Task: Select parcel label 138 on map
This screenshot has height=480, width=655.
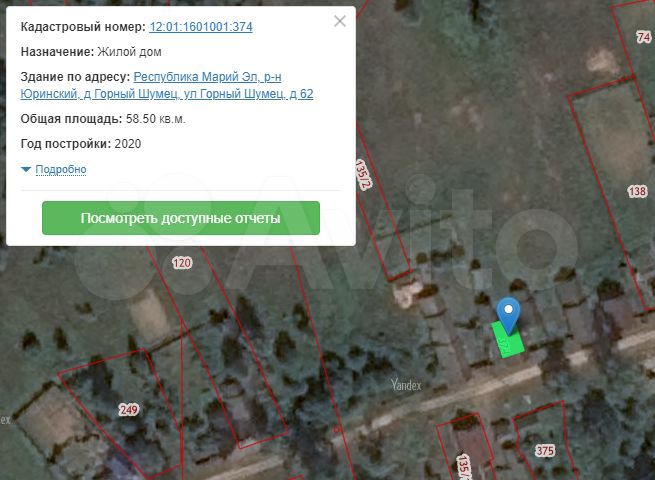Action: [x=637, y=191]
